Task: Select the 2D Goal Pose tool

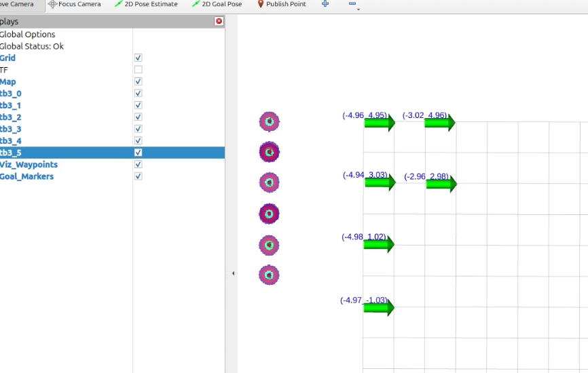Action: coord(217,4)
